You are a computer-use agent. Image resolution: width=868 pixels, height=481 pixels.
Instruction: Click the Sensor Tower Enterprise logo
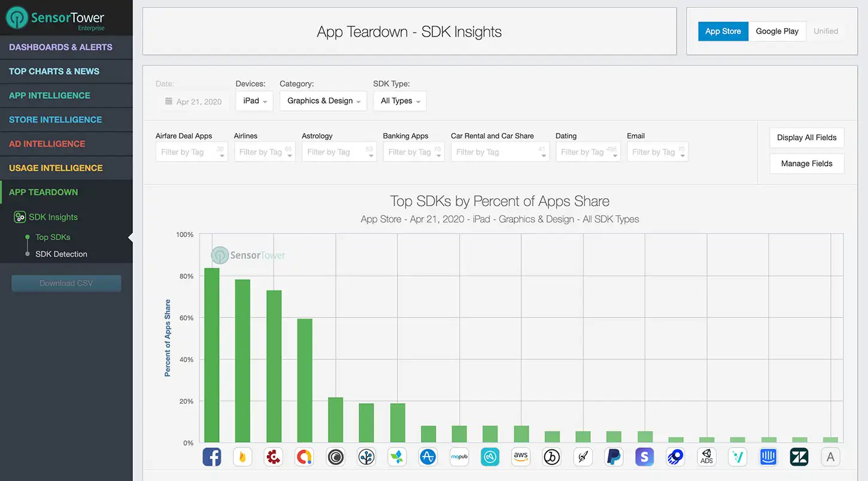[56, 19]
